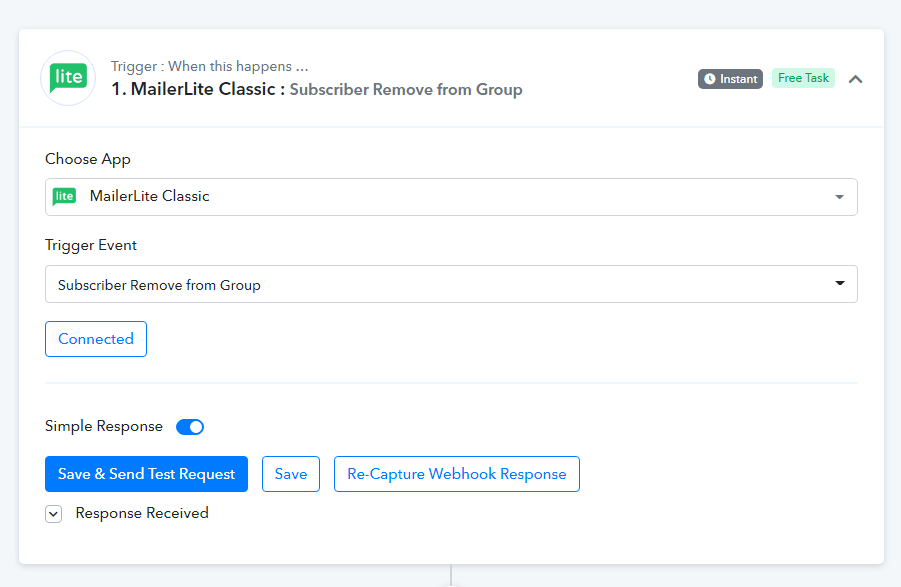The width and height of the screenshot is (901, 587).
Task: Click the Simple Response label
Action: click(x=104, y=426)
